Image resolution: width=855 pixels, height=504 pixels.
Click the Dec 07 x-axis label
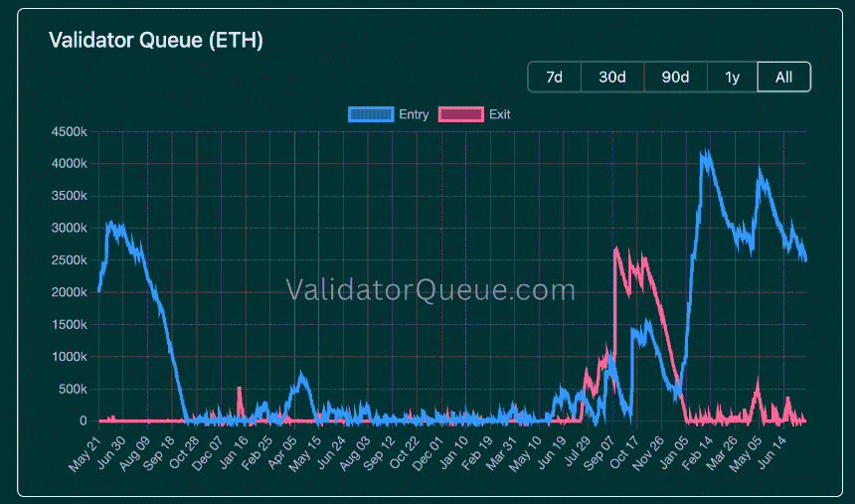[207, 452]
